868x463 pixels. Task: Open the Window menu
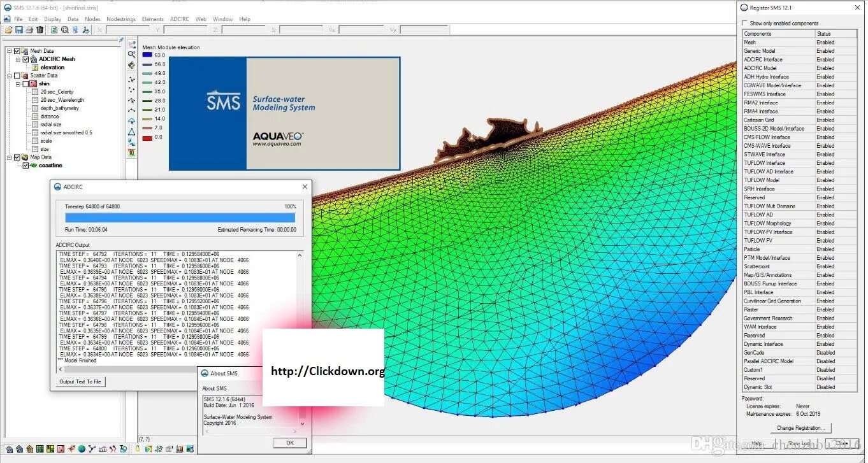click(x=222, y=19)
